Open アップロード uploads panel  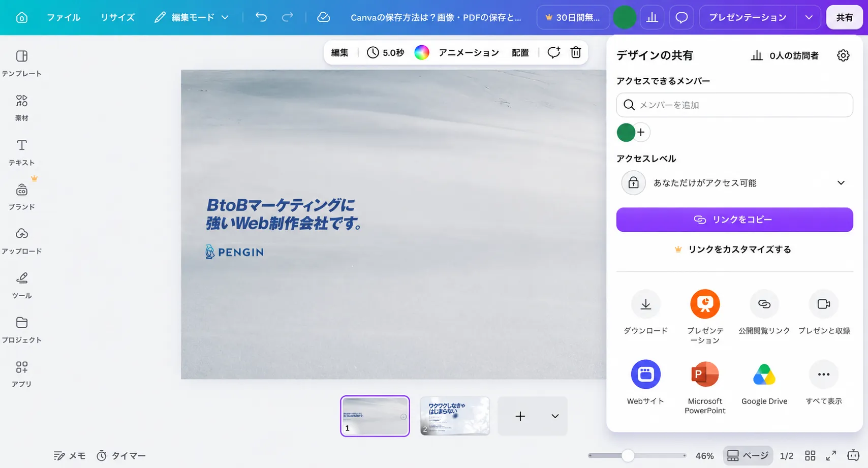(22, 240)
